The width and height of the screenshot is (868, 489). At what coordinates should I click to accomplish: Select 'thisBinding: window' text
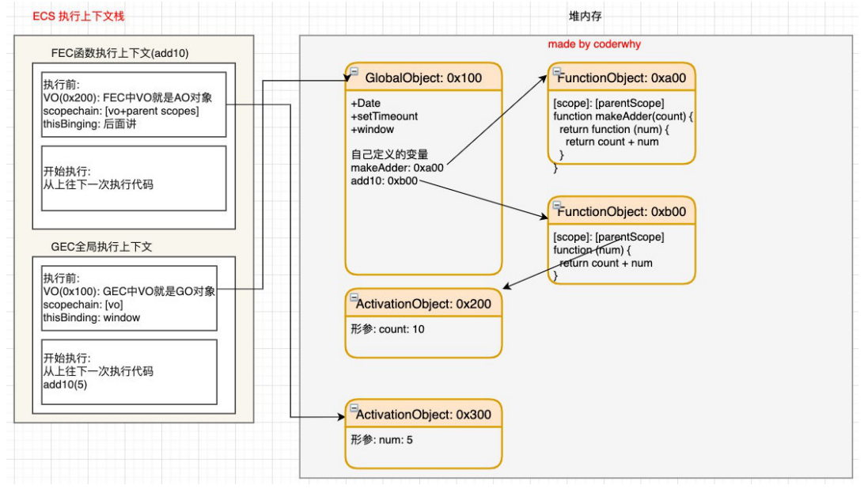point(91,318)
